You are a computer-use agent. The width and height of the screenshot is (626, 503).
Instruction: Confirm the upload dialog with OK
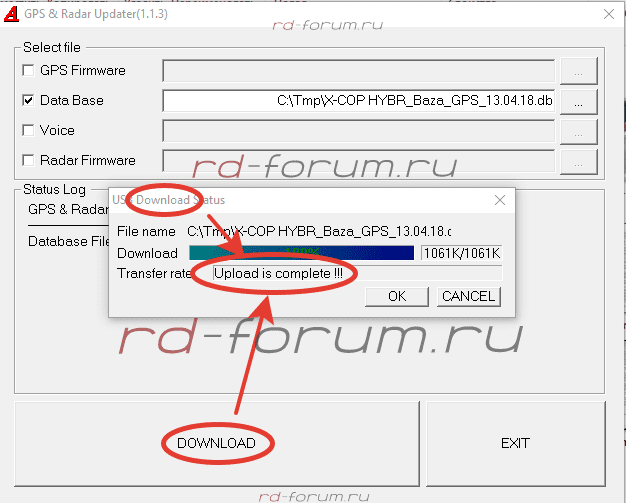pyautogui.click(x=397, y=296)
